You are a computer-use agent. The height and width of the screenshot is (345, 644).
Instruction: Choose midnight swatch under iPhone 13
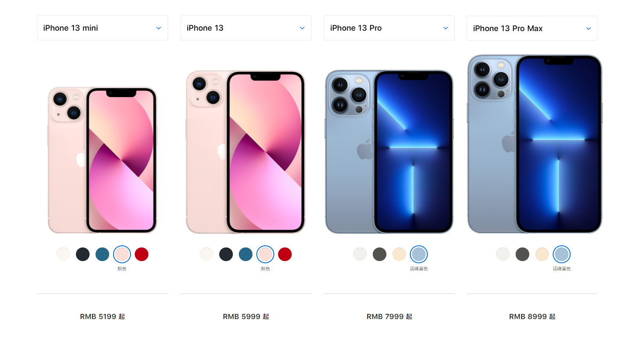coord(226,254)
